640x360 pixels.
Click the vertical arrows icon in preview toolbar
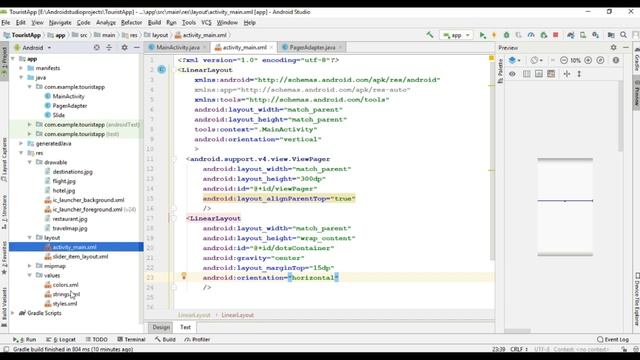[x=579, y=74]
